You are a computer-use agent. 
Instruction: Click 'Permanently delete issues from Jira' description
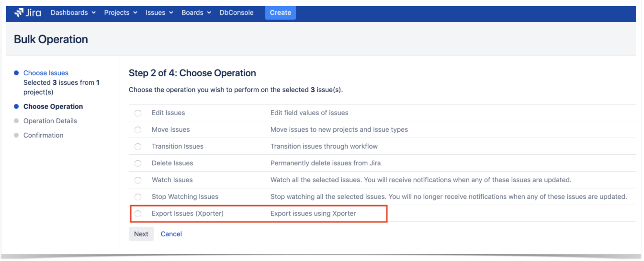(x=326, y=163)
